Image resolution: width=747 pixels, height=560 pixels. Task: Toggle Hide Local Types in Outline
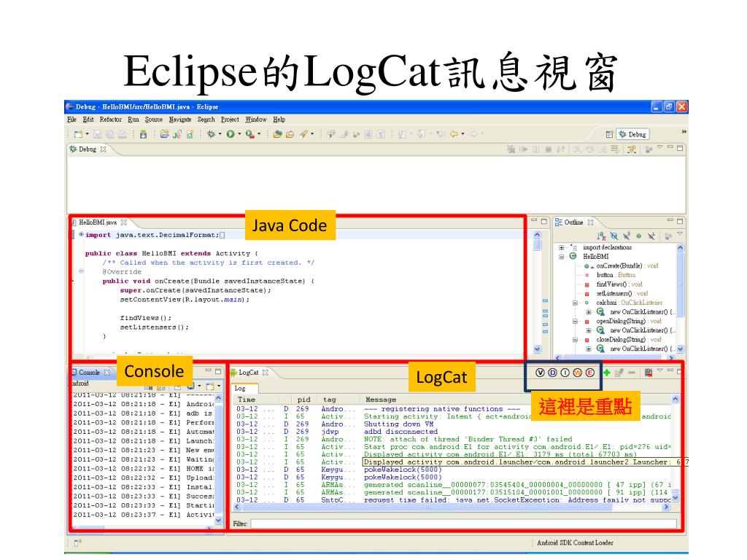(x=651, y=236)
